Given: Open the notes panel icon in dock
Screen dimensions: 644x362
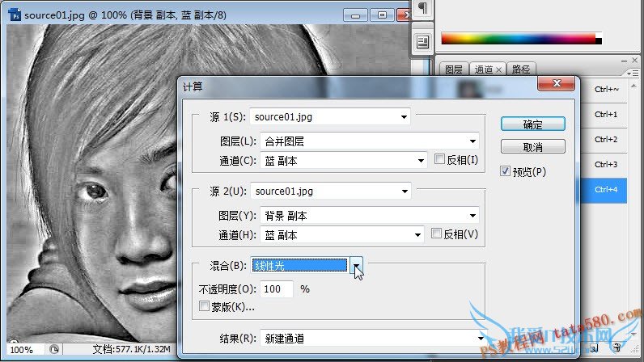Looking at the screenshot, I should tap(422, 42).
